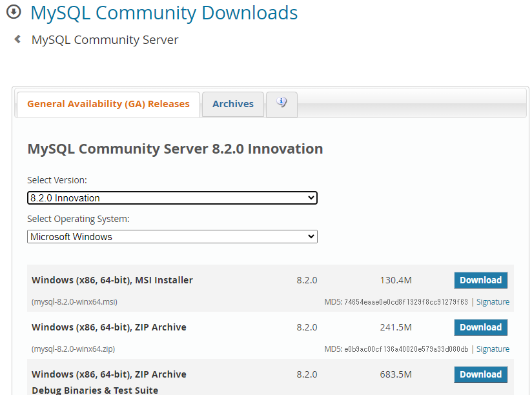Click the download circle icon beside the page title
Viewport: 532px width, 395px height.
pyautogui.click(x=14, y=12)
